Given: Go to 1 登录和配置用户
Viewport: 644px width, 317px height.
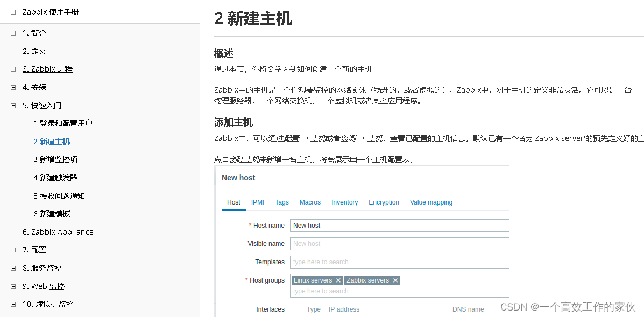Looking at the screenshot, I should click(x=63, y=123).
